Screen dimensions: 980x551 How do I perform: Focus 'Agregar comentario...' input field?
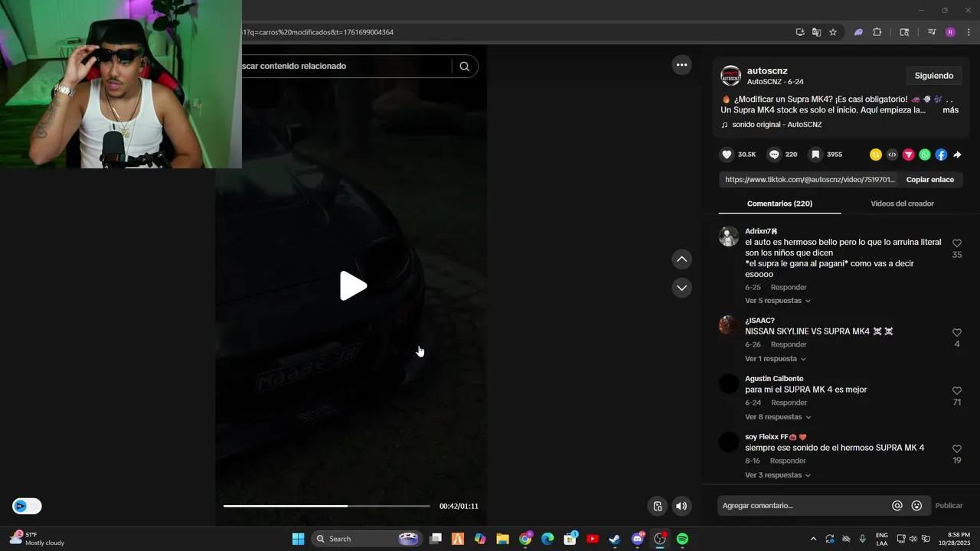point(802,506)
